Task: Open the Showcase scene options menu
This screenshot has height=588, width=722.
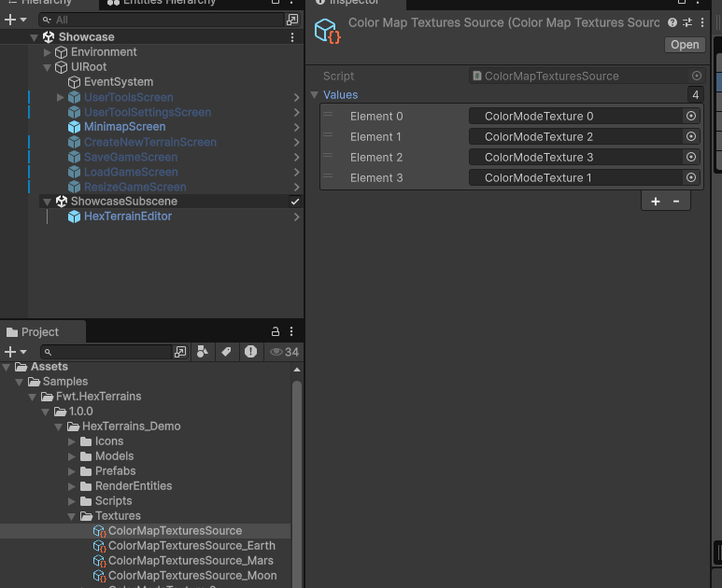Action: 292,37
